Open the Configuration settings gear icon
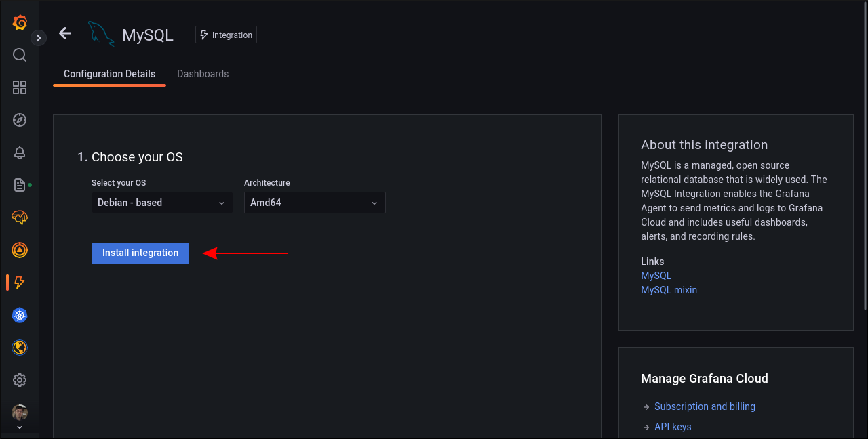Screen dimensions: 868x439 click(x=19, y=380)
